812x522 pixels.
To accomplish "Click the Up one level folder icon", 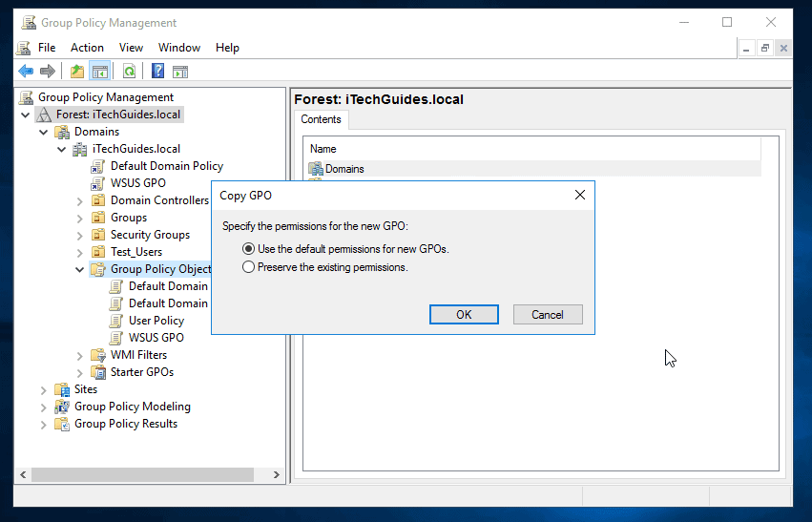I will pyautogui.click(x=77, y=71).
